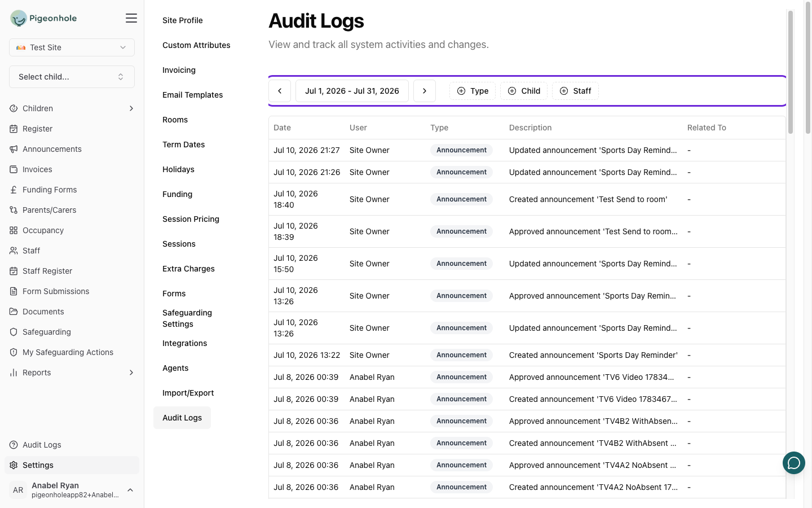This screenshot has height=508, width=812.
Task: Select 'Created announcement Sports Day Reminder' row
Action: [527, 355]
